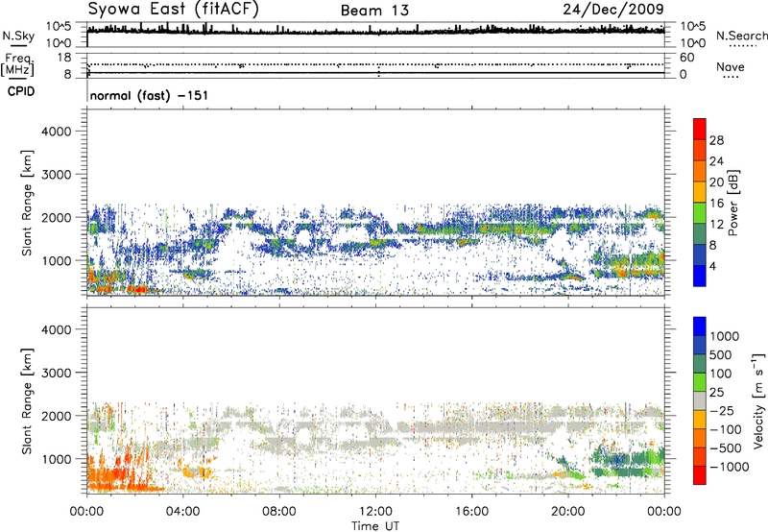
Task: Click the 'CPID' label
Action: [x=20, y=91]
